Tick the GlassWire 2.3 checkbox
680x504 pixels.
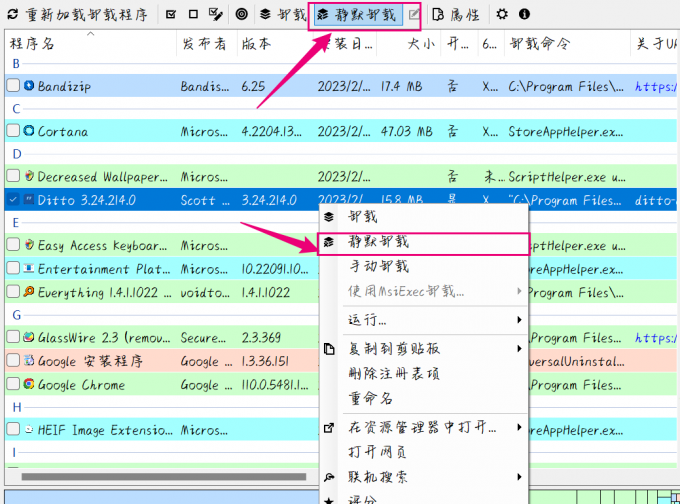(x=13, y=337)
